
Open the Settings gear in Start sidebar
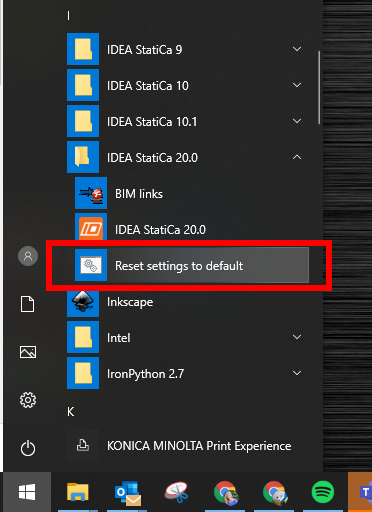click(28, 400)
